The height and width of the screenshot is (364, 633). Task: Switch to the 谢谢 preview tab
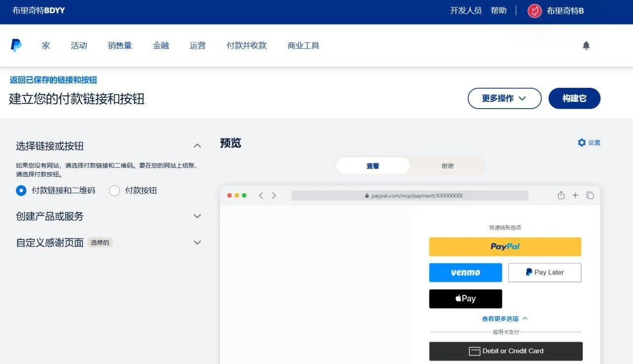448,166
